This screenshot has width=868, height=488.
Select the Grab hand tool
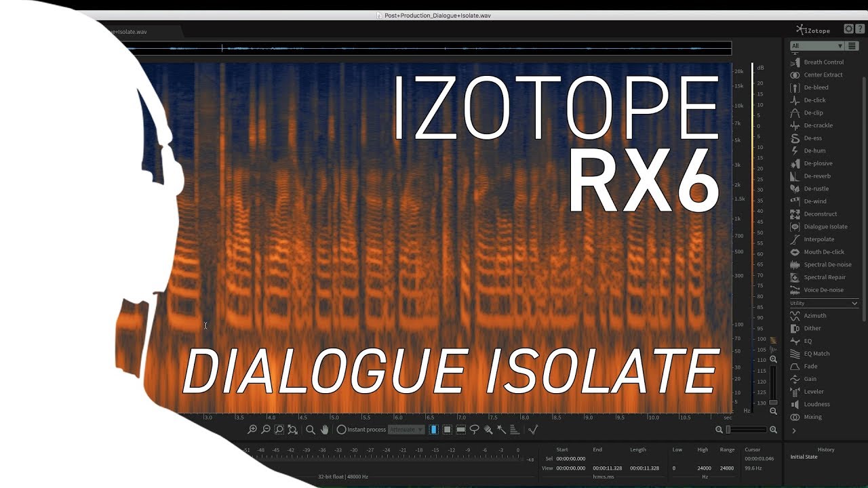click(x=324, y=430)
